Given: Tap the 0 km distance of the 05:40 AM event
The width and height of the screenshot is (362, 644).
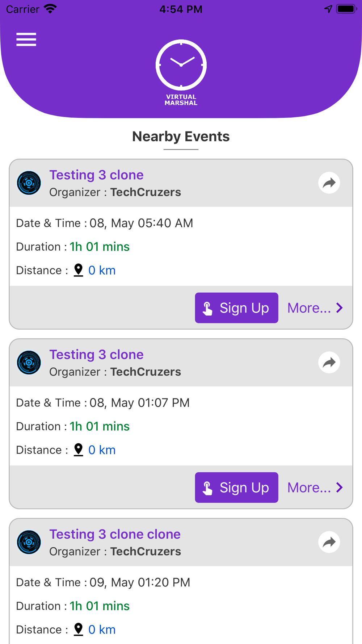Looking at the screenshot, I should (x=102, y=271).
